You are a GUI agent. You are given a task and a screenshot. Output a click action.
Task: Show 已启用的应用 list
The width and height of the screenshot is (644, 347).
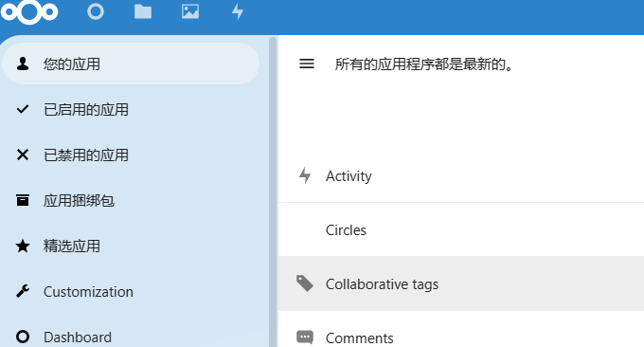pos(131,109)
